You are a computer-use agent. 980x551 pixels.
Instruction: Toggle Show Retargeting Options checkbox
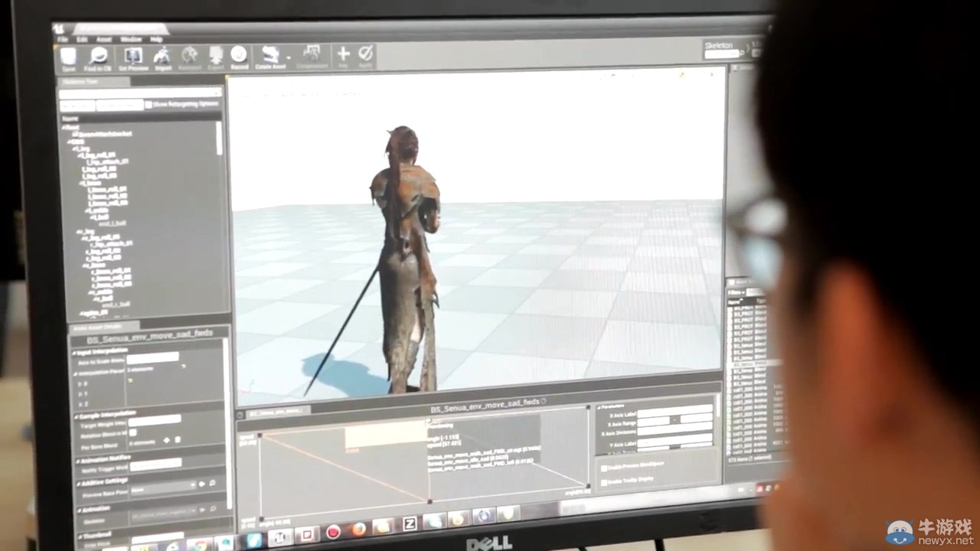pyautogui.click(x=149, y=104)
